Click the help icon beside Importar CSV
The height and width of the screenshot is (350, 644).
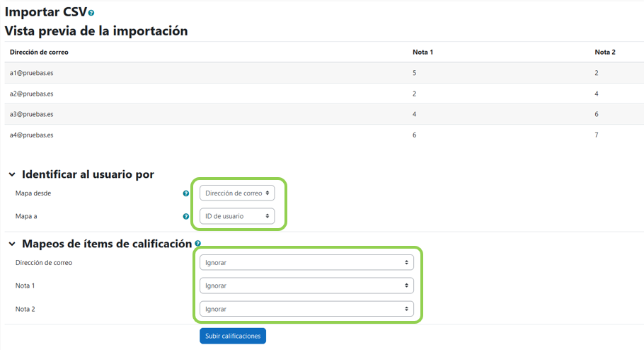[91, 13]
